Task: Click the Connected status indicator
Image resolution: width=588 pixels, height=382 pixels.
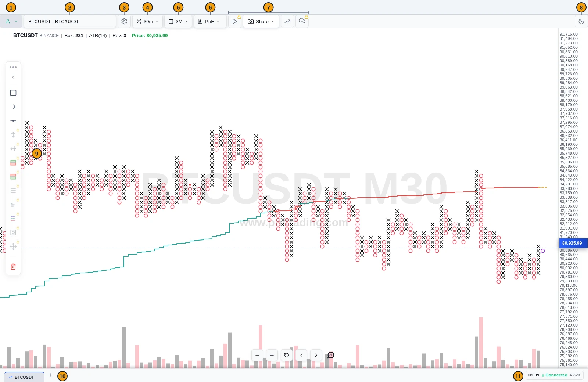Action: tap(555, 375)
